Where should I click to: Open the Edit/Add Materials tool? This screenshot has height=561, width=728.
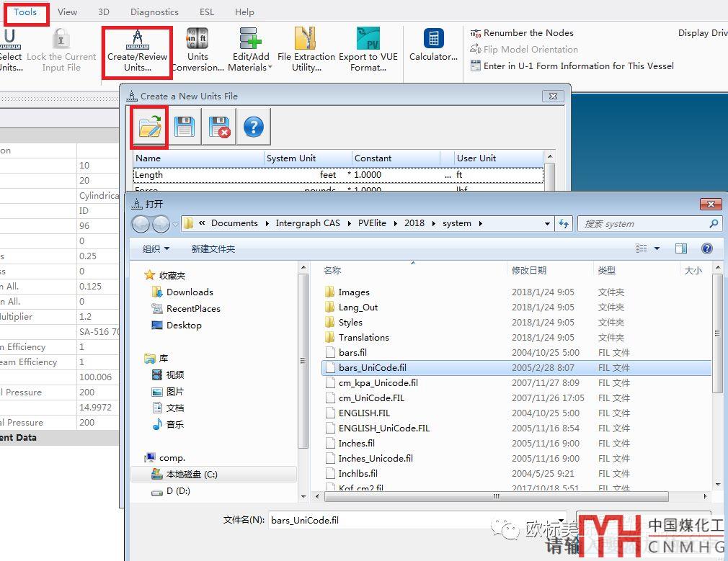250,50
